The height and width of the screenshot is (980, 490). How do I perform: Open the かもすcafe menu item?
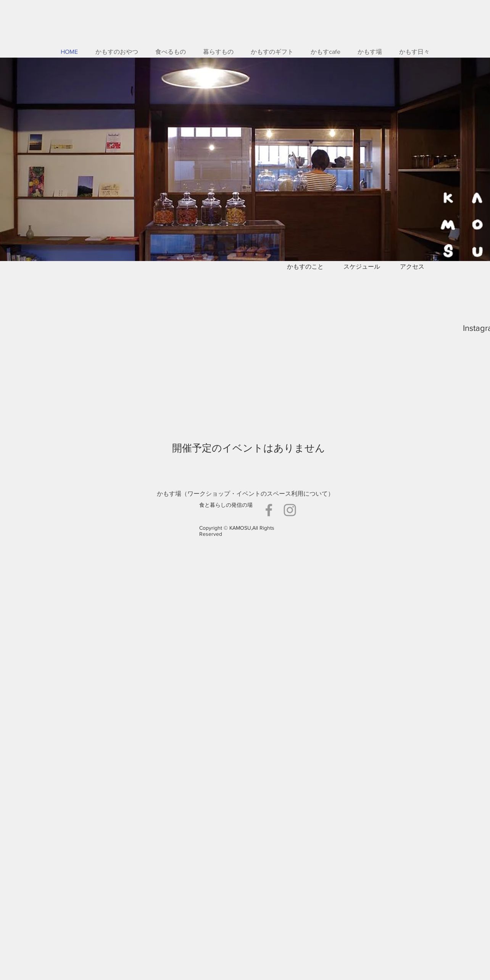click(325, 52)
